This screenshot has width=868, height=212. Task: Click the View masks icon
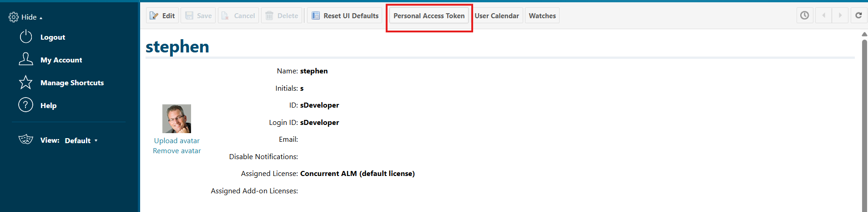(26, 140)
